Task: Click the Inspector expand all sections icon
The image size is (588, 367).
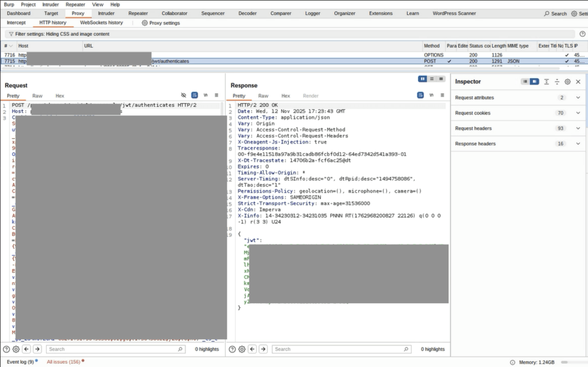Action: [547, 82]
